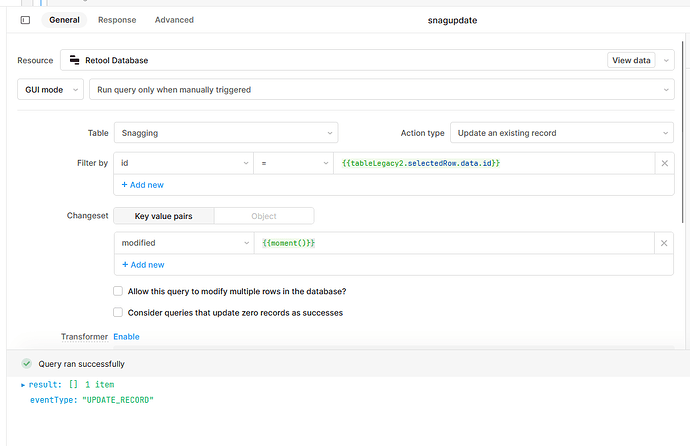690x446 pixels.
Task: Click the moment() value input field
Action: (454, 243)
